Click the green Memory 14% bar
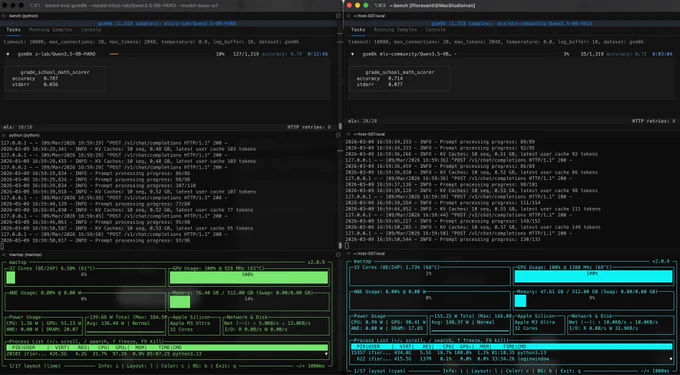 (x=180, y=302)
